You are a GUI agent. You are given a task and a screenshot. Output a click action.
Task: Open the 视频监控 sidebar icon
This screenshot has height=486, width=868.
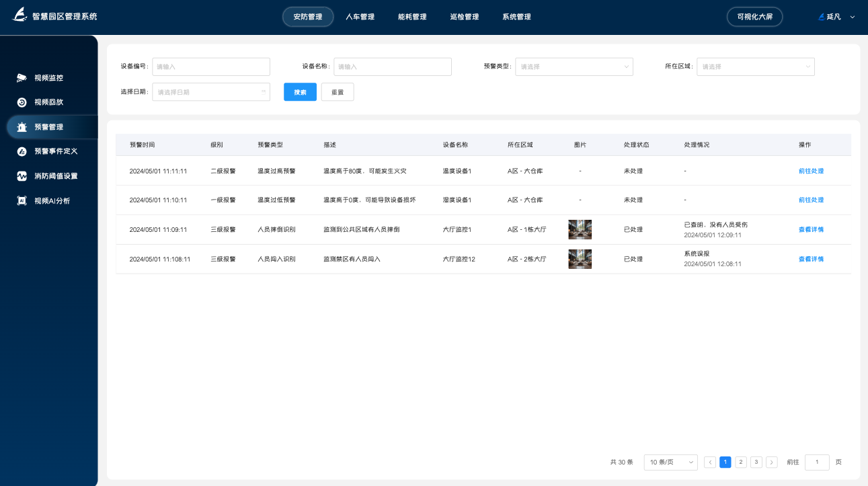click(22, 77)
